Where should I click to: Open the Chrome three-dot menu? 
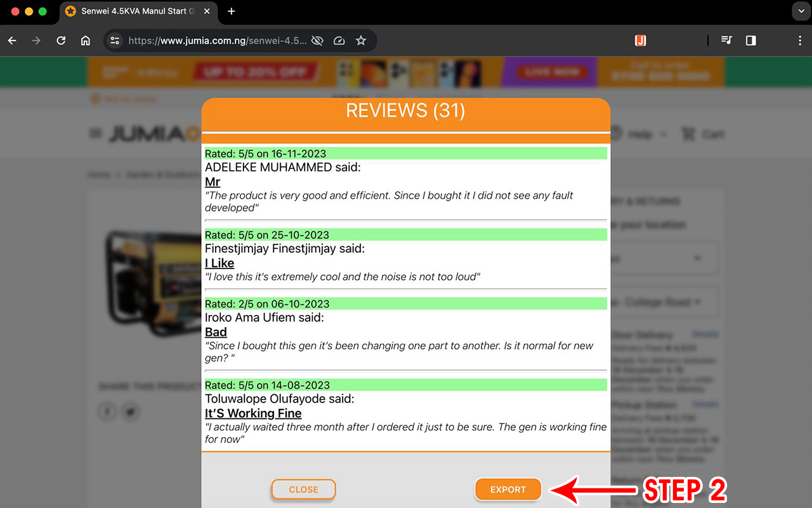tap(801, 40)
